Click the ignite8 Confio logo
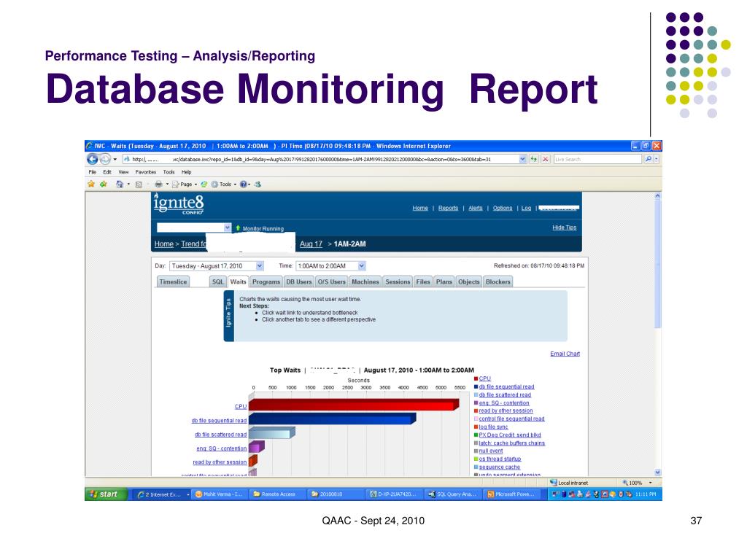This screenshot has height=560, width=747. coord(179,204)
